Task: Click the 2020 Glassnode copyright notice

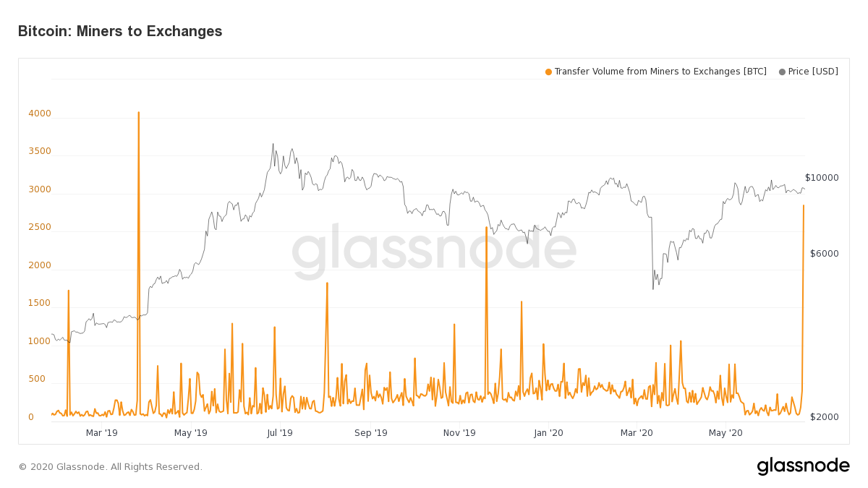Action: [x=110, y=467]
